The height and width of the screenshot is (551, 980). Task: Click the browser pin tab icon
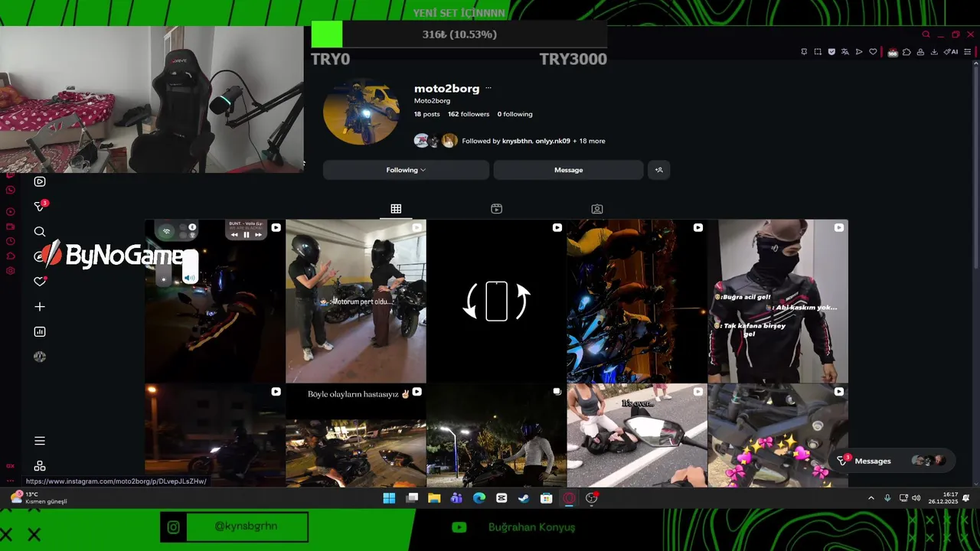click(x=804, y=52)
